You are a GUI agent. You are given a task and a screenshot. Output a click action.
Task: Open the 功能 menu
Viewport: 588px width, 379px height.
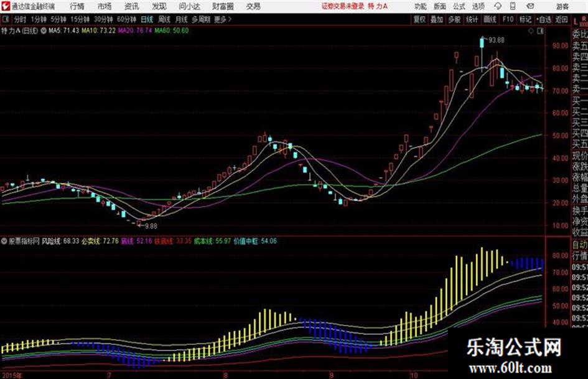pyautogui.click(x=420, y=6)
